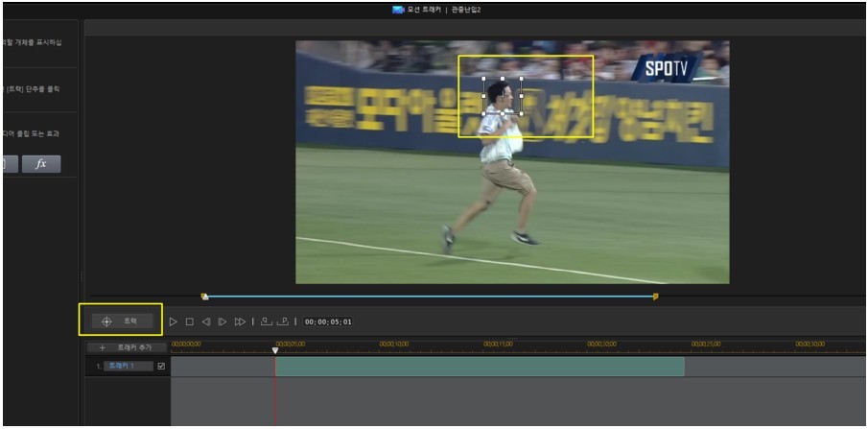Set the mark-out point icon
Screen dimensions: 868x429
tap(282, 322)
